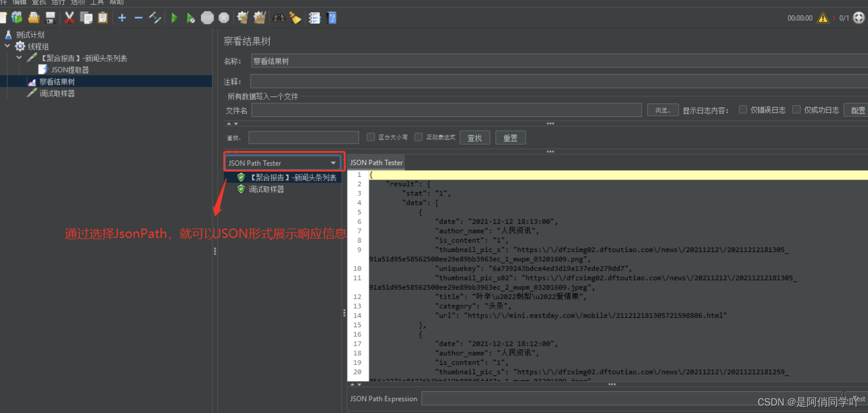Viewport: 868px width, 413px height.
Task: Select 调试取样器 result entry
Action: point(267,189)
